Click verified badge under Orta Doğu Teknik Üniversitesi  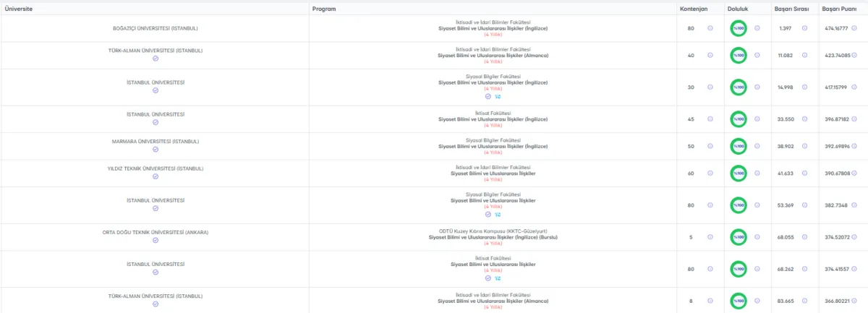coord(156,241)
